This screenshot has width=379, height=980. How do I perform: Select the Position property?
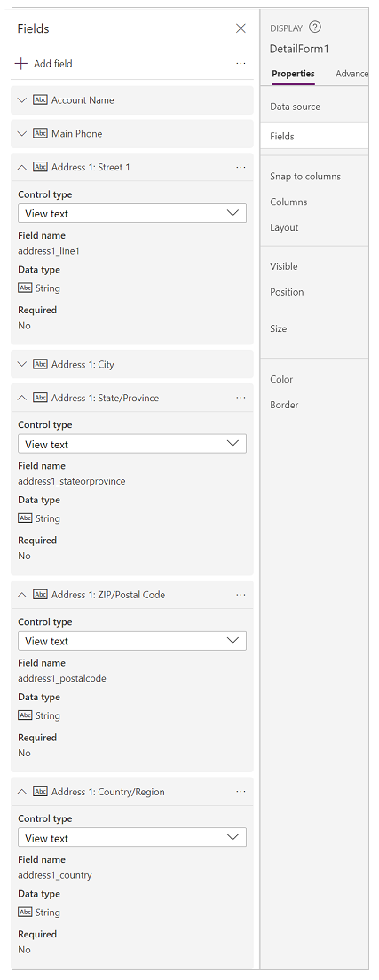[287, 292]
